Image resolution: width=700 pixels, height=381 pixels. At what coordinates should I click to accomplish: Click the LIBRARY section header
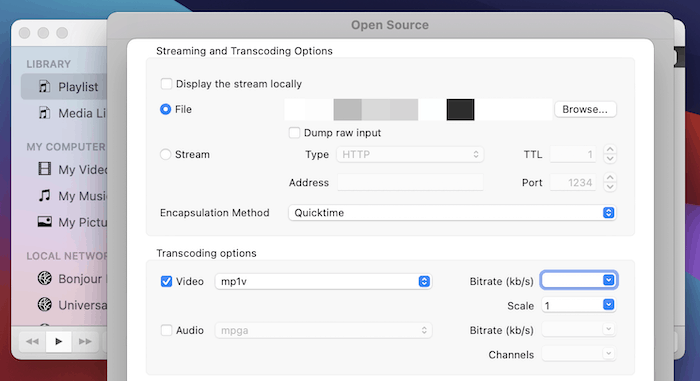click(49, 64)
